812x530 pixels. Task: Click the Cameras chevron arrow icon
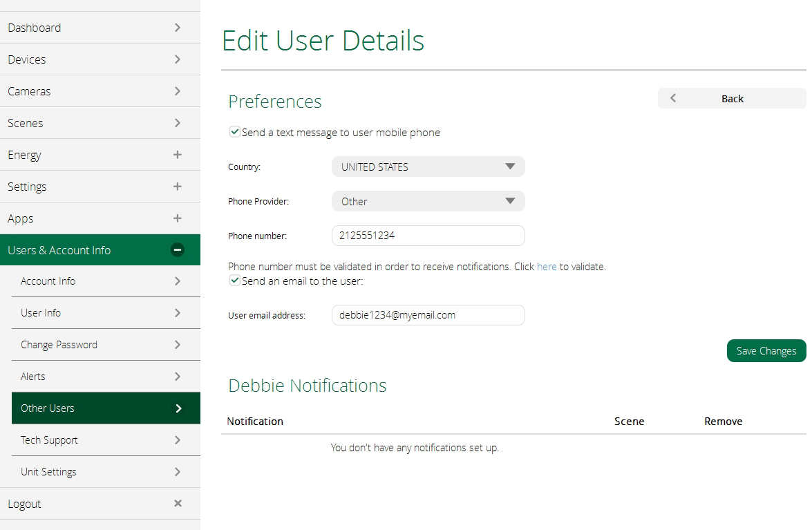[178, 91]
